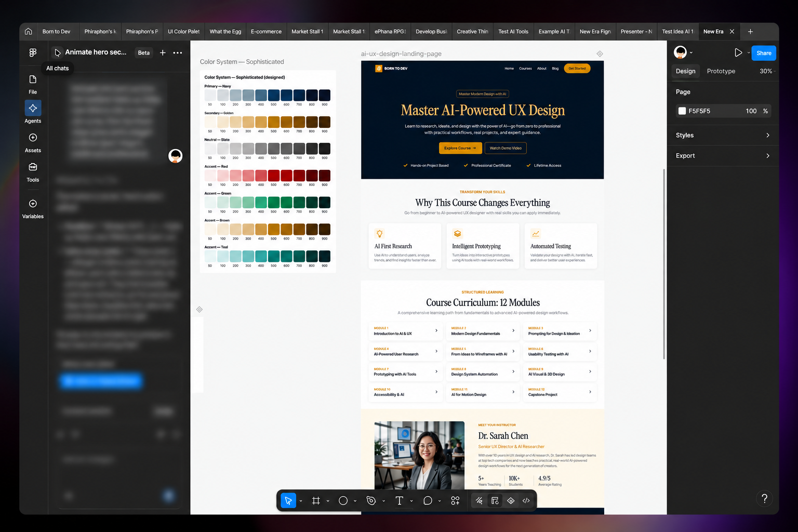
Task: Open the 30% zoom dropdown
Action: click(767, 71)
